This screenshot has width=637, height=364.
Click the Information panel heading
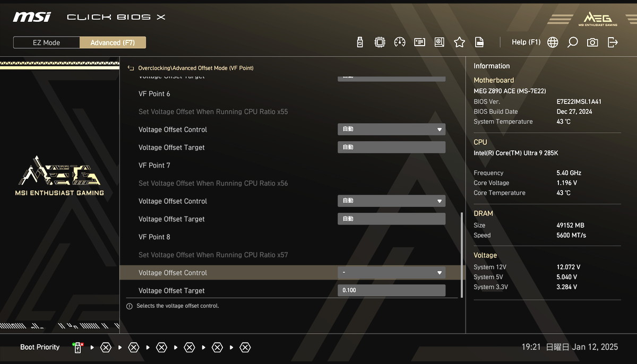point(492,66)
